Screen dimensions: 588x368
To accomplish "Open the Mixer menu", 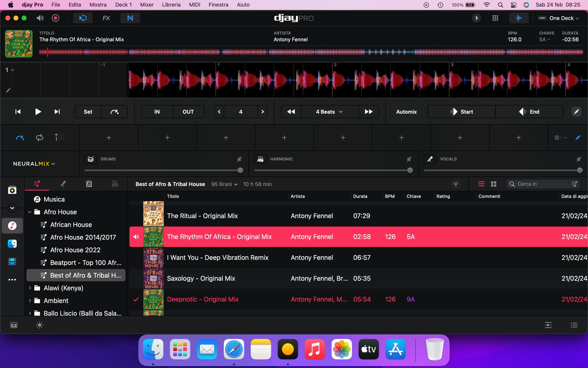I will 147,5.
